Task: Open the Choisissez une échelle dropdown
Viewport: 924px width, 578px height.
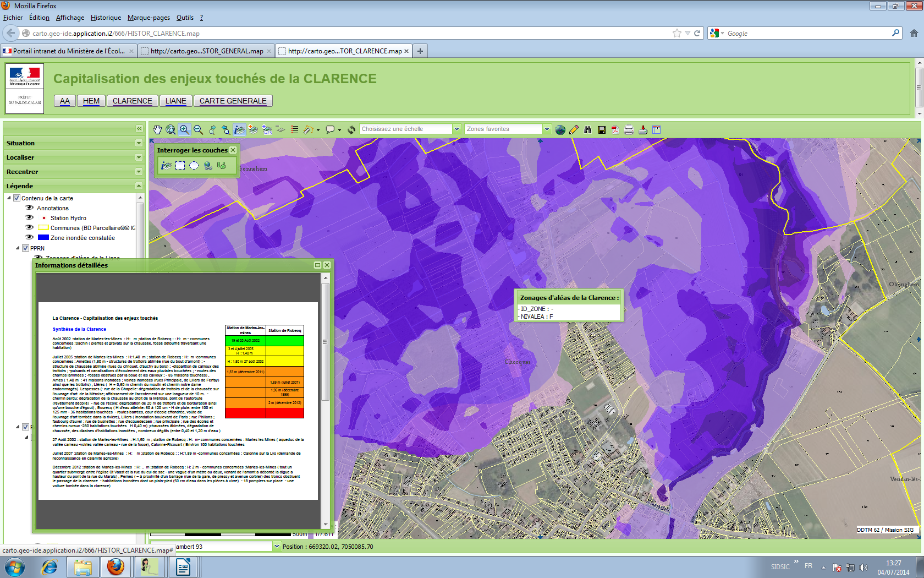Action: [457, 129]
